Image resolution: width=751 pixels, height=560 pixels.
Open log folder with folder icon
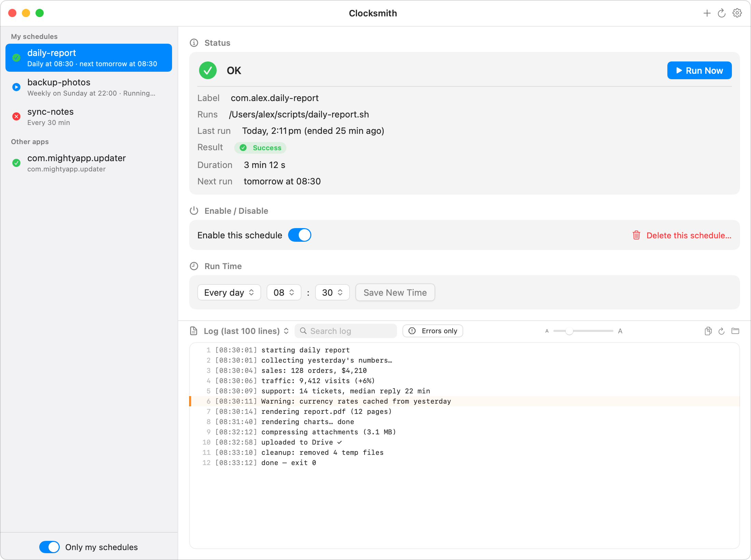tap(735, 331)
